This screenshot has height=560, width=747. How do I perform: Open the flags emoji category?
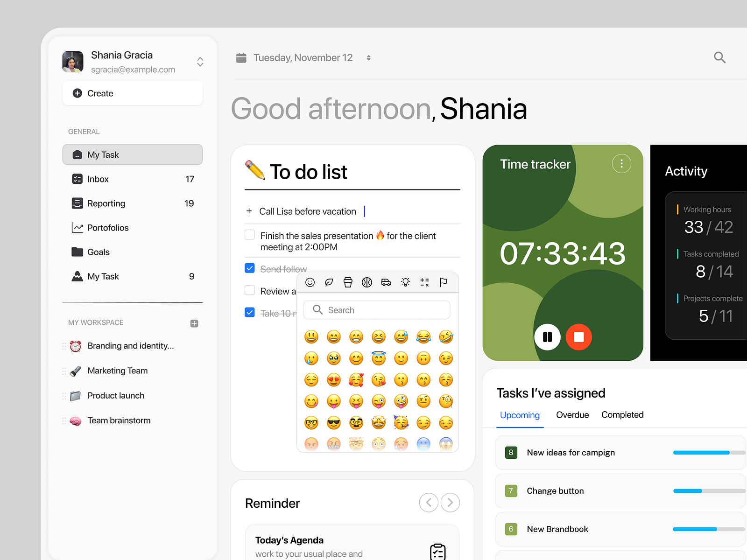443,282
